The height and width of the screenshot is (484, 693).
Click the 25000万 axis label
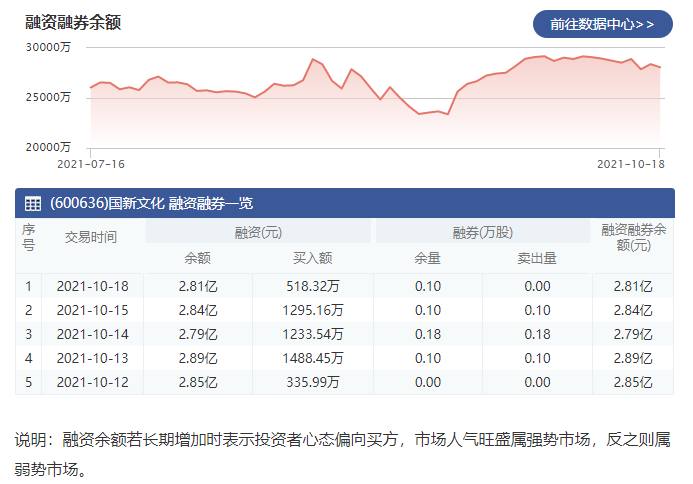pyautogui.click(x=48, y=97)
